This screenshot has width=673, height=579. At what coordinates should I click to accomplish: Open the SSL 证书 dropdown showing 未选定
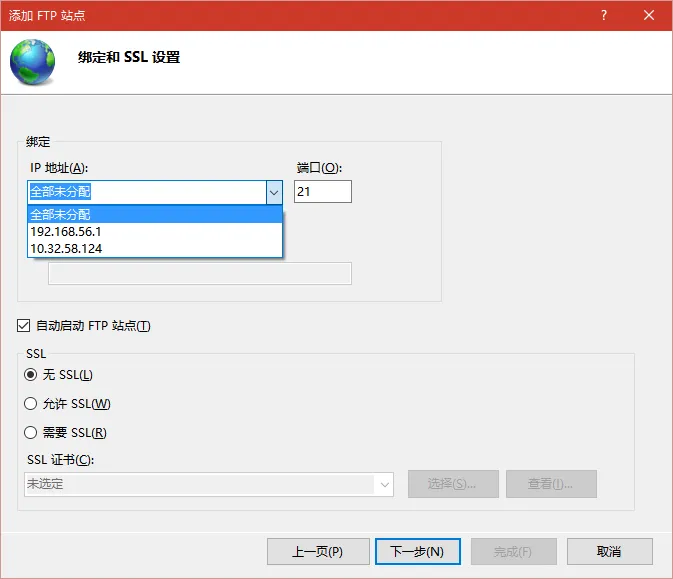[209, 485]
